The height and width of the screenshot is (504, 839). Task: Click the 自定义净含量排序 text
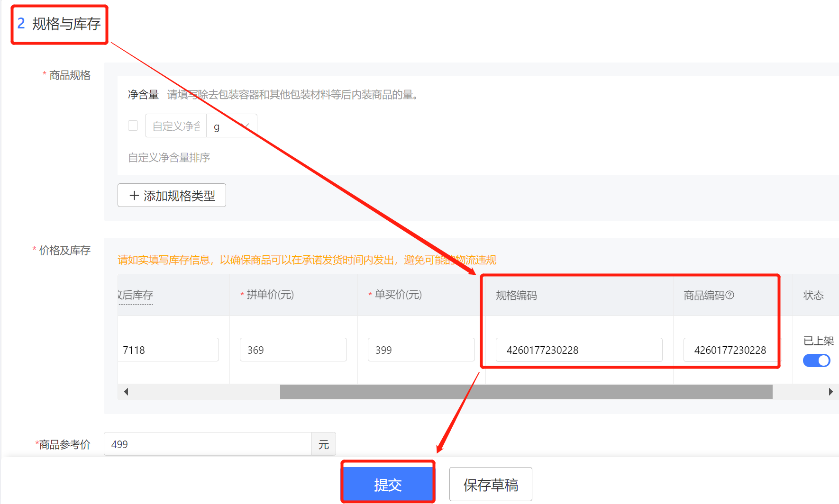pyautogui.click(x=169, y=157)
